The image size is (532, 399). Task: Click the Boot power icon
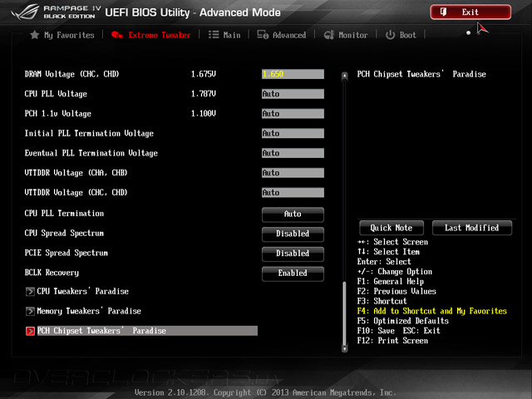click(x=390, y=35)
